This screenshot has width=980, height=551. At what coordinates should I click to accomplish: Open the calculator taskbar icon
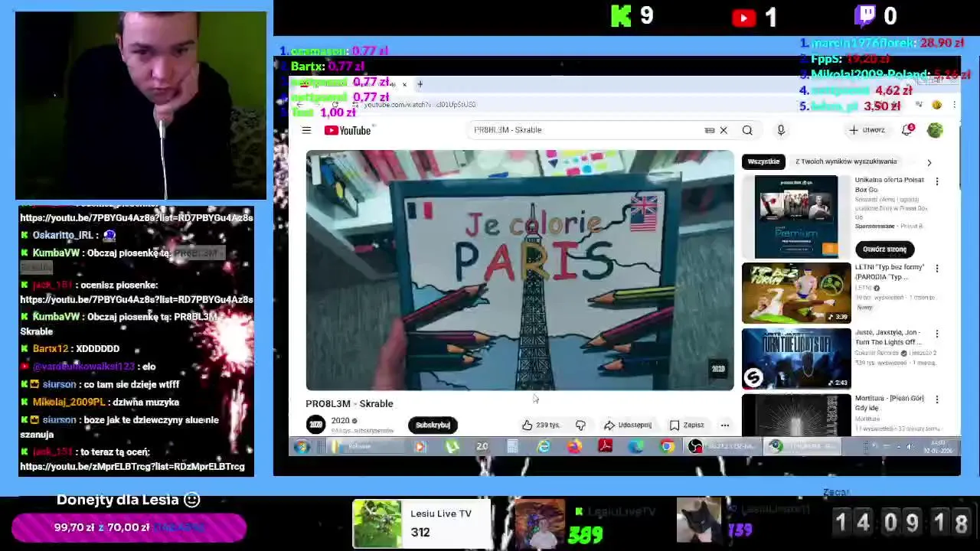click(512, 447)
